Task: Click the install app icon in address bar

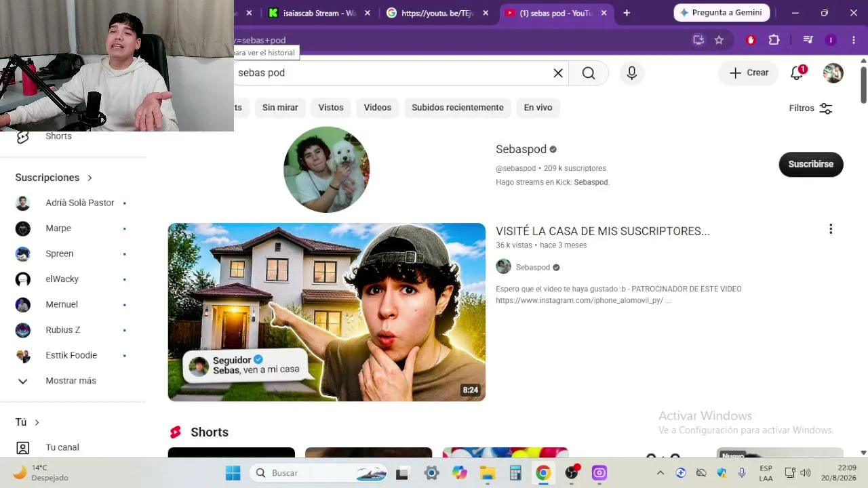Action: point(698,40)
